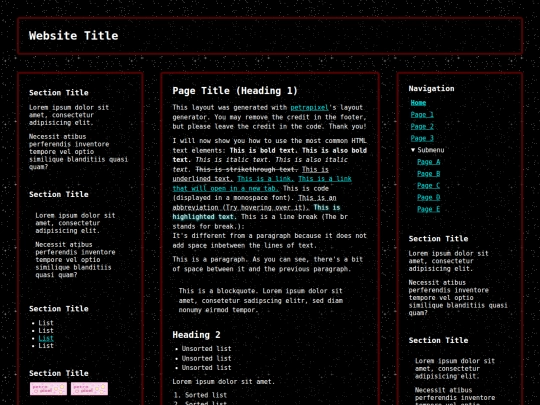Collapse the Submenu disclosure triangle

(413, 150)
